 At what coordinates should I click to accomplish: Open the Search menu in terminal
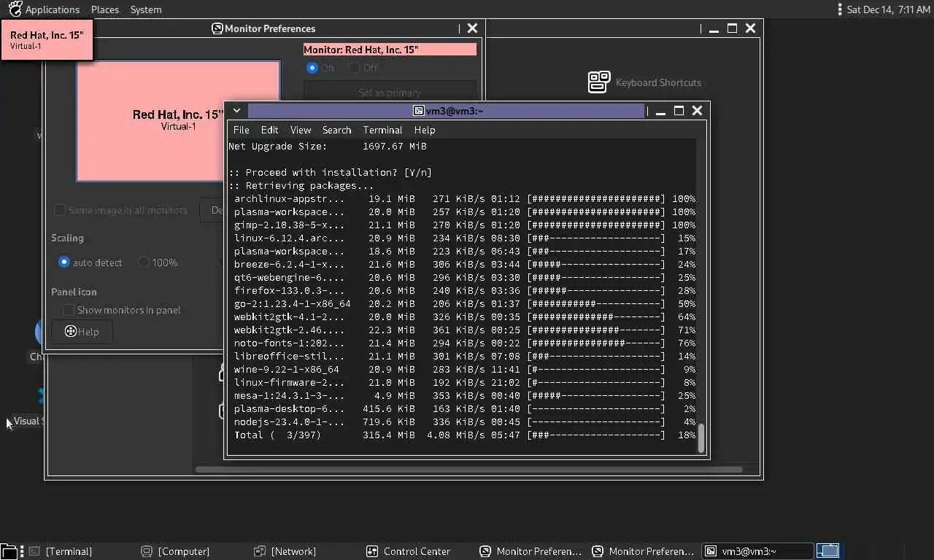(x=336, y=130)
